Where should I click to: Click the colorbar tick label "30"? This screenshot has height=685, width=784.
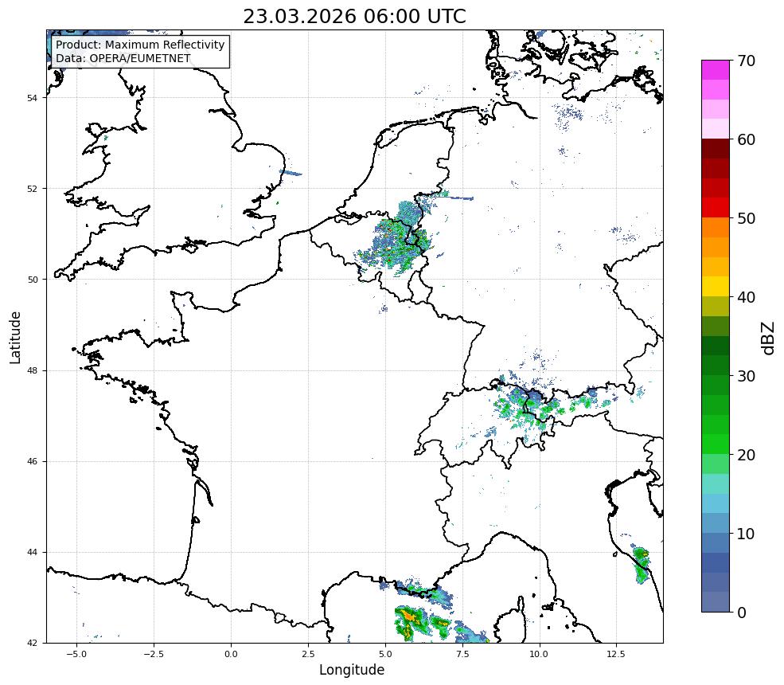click(x=746, y=376)
